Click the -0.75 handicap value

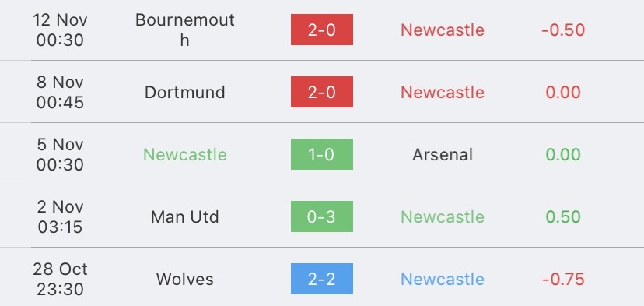pos(563,279)
